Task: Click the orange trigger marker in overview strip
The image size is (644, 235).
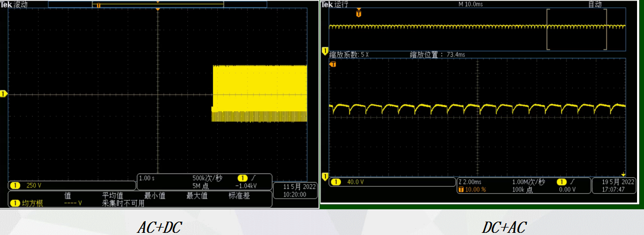Action: coord(359,13)
